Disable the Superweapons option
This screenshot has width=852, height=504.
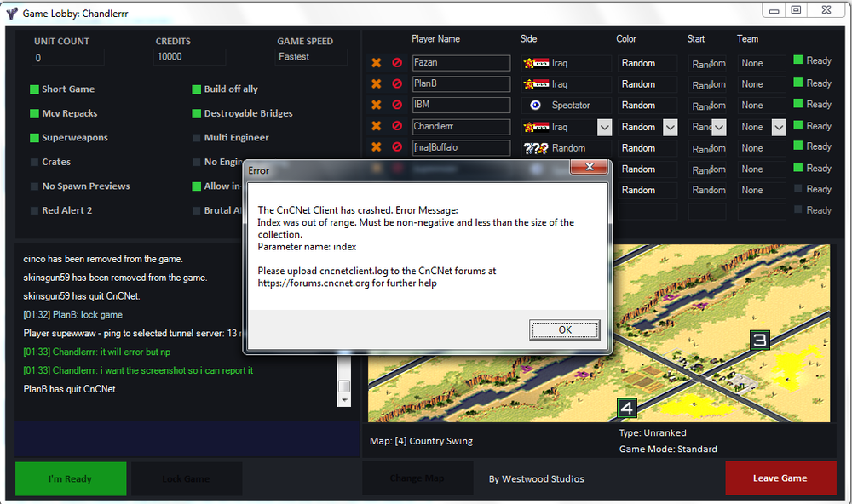pyautogui.click(x=34, y=138)
